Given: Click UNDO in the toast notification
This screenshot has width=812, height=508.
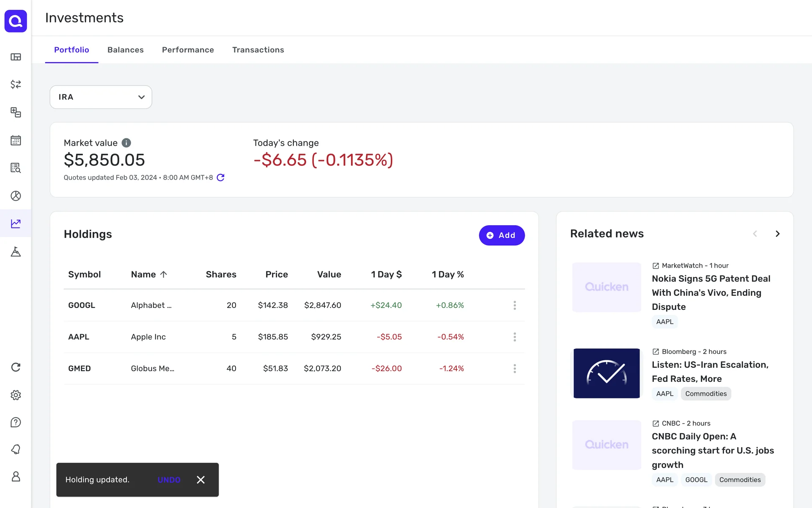Looking at the screenshot, I should pyautogui.click(x=169, y=480).
